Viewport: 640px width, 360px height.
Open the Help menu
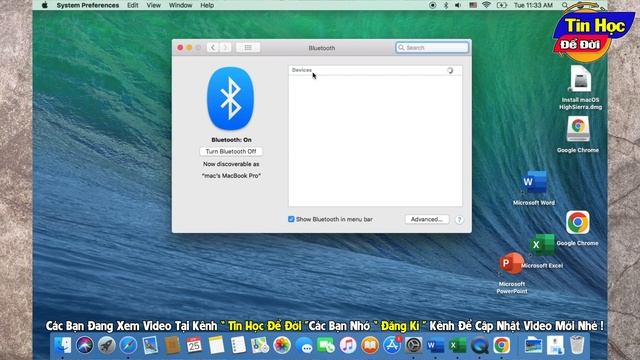pyautogui.click(x=207, y=5)
